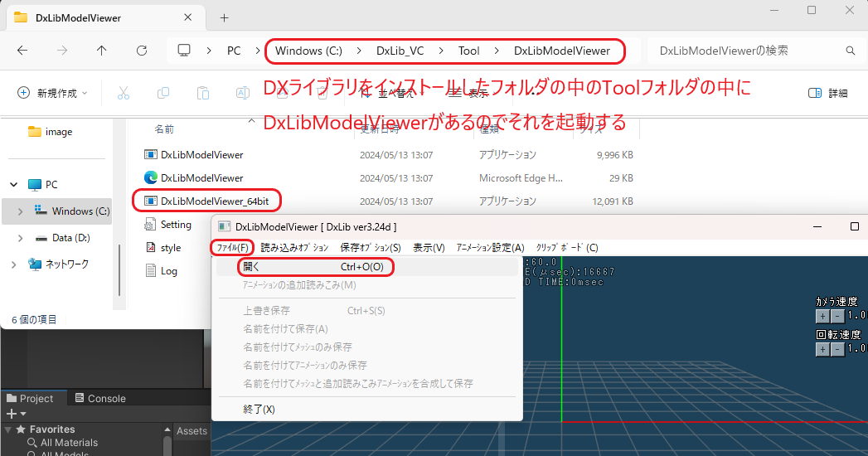Decrease 回転速度 with minus button
The image size is (868, 456).
point(837,349)
